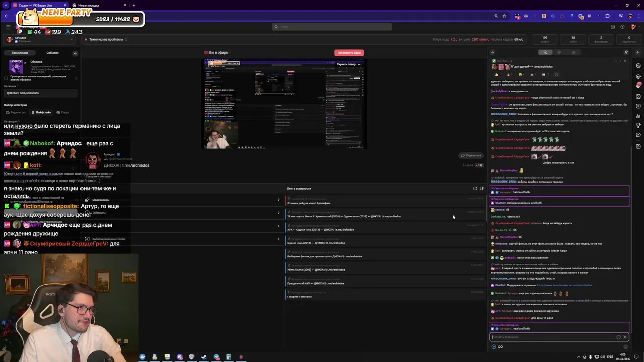Open activity feed filter settings icon
The image size is (644, 362).
pos(481,188)
